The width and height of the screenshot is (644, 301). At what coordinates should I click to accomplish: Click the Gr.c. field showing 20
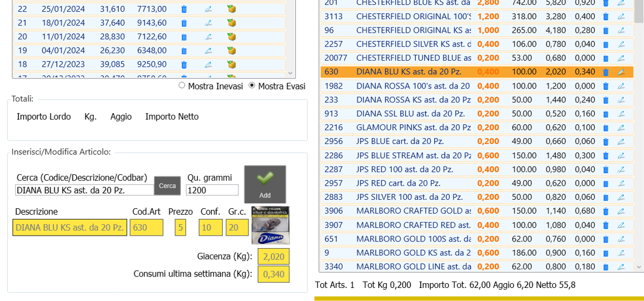(x=237, y=227)
